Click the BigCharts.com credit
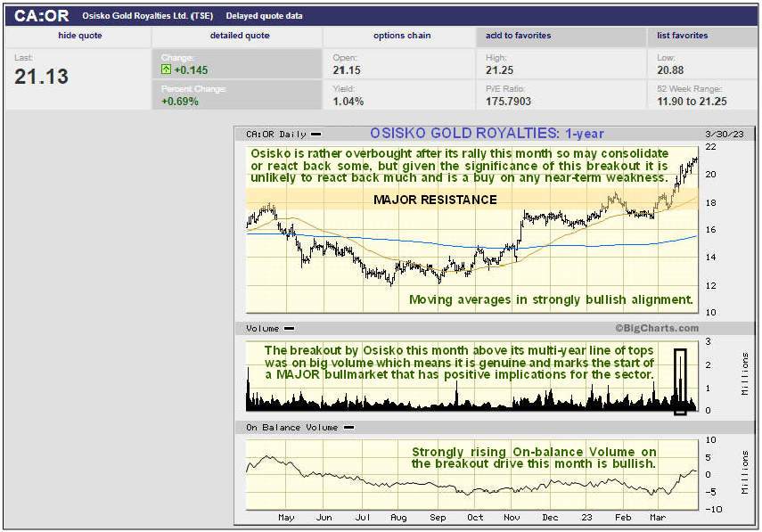This screenshot has width=762, height=532. 657,328
